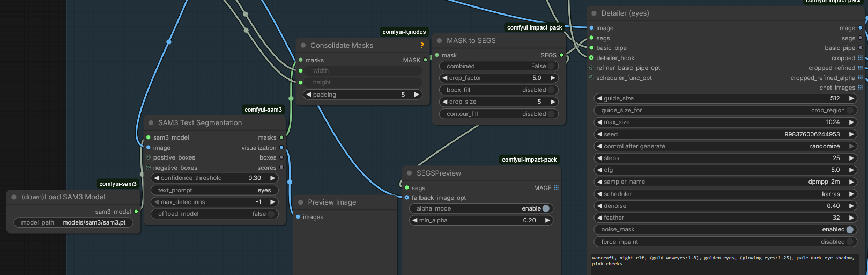Click the boxes output socket on SAM3 node
Viewport: 868px width, 275px height.
tap(281, 157)
